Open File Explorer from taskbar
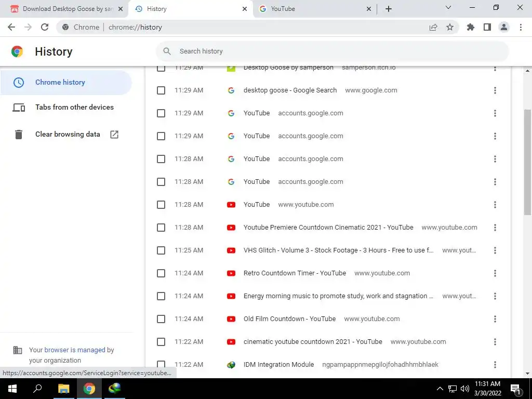 (x=63, y=389)
